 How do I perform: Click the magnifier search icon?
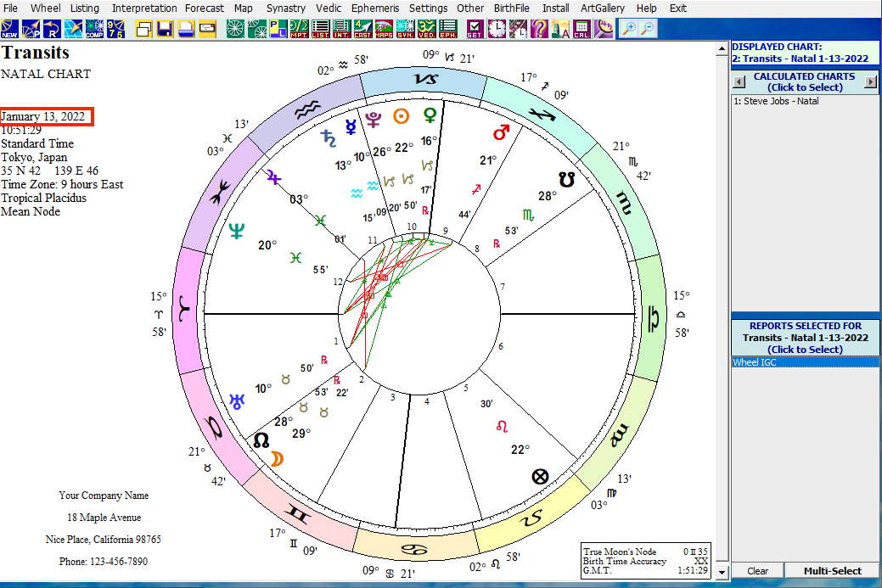pyautogui.click(x=604, y=29)
